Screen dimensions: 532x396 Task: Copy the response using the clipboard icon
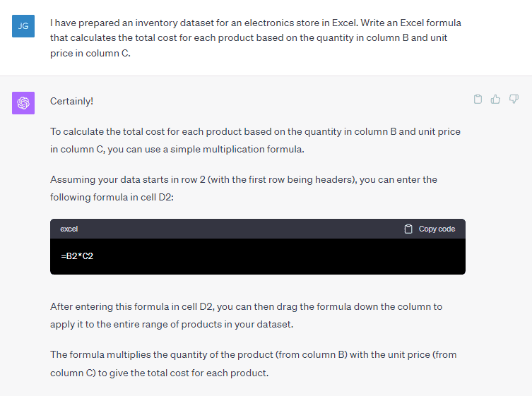point(478,99)
